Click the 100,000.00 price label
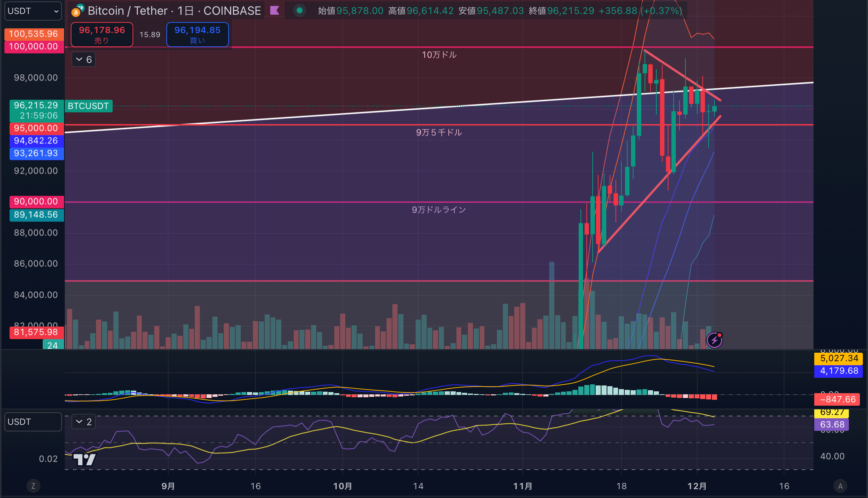The image size is (868, 498). point(34,47)
